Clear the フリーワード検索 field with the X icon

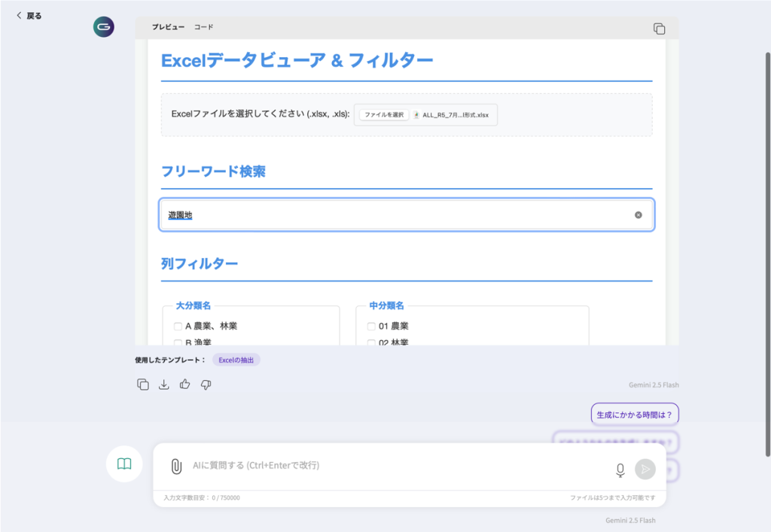[x=638, y=215]
